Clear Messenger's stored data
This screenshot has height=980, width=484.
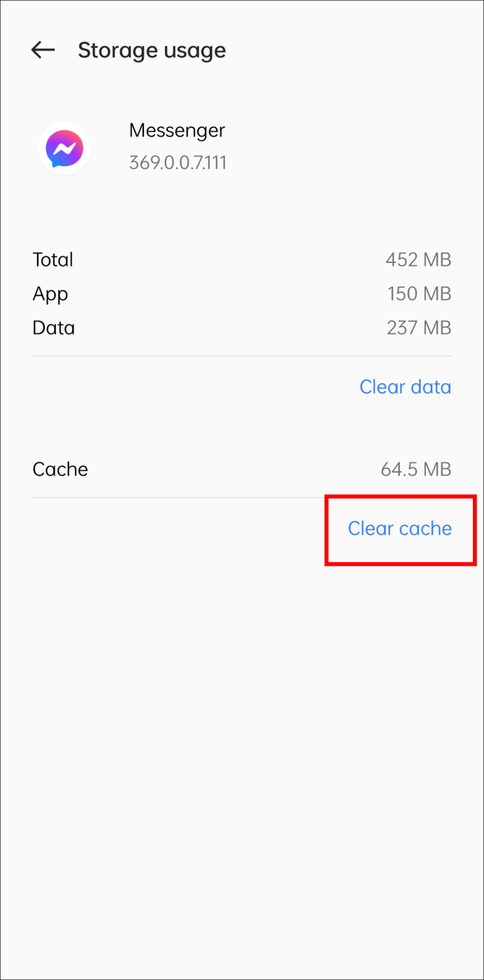click(x=405, y=387)
